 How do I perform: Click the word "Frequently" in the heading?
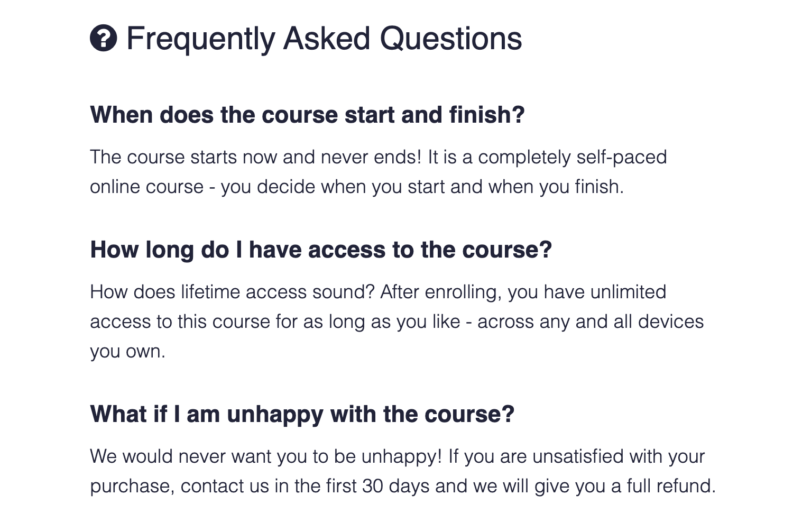pyautogui.click(x=200, y=39)
